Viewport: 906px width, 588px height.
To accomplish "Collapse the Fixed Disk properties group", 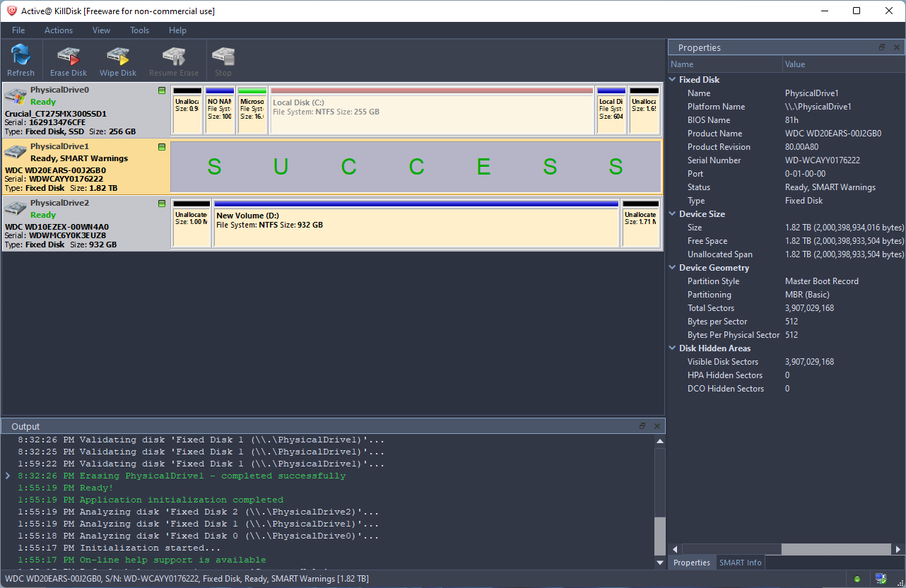I will click(x=673, y=80).
